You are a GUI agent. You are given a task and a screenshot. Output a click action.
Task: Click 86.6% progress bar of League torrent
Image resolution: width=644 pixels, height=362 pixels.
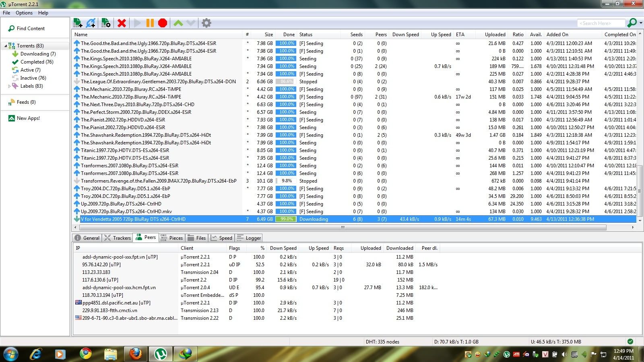coord(286,82)
